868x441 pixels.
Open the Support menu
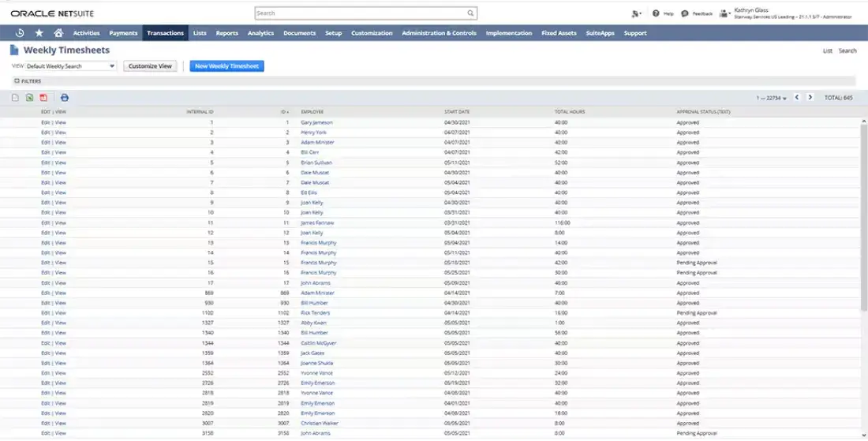point(635,33)
